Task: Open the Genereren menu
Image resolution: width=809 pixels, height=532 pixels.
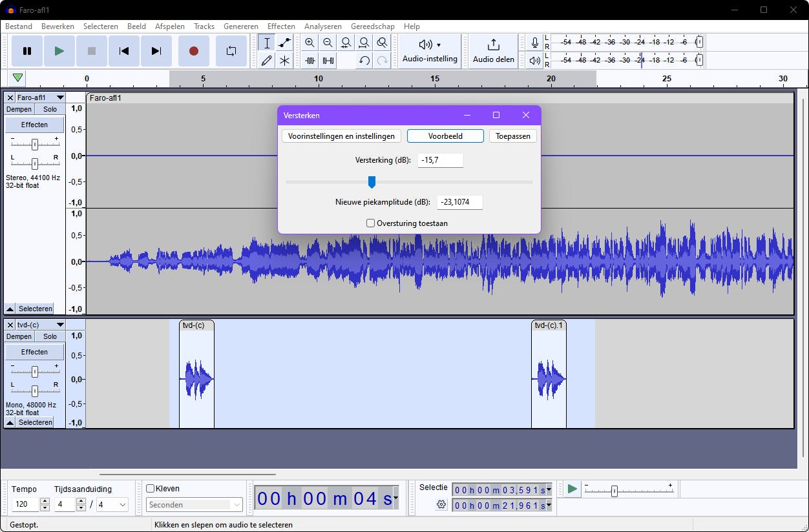Action: tap(241, 26)
